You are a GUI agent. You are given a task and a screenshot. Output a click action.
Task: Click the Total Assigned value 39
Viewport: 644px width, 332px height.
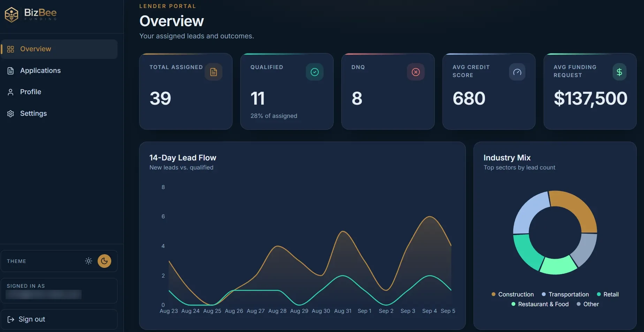point(160,98)
